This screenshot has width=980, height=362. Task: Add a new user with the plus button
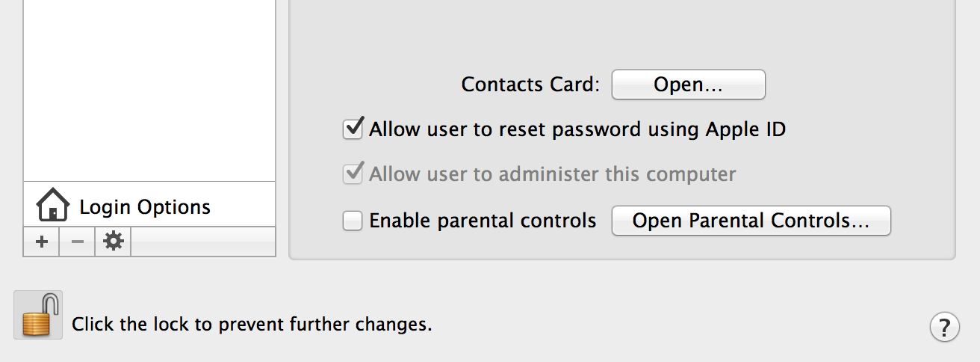(x=42, y=242)
